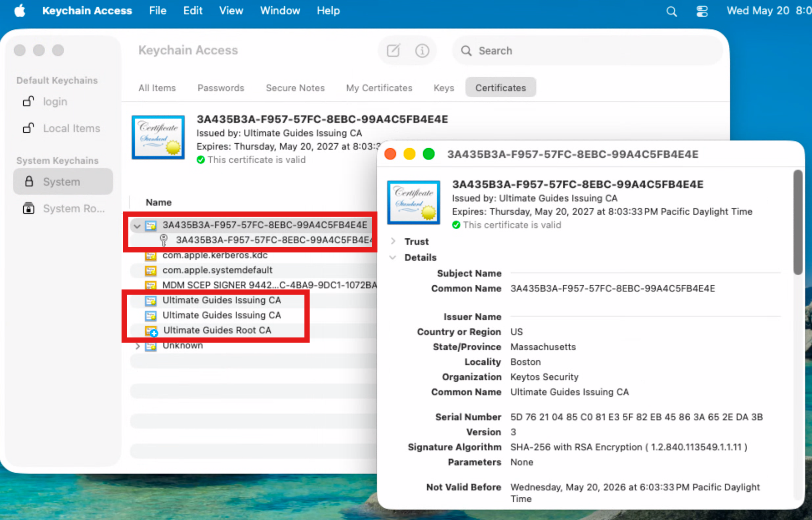Viewport: 812px width, 520px height.
Task: Collapse the Details section
Action: click(393, 257)
